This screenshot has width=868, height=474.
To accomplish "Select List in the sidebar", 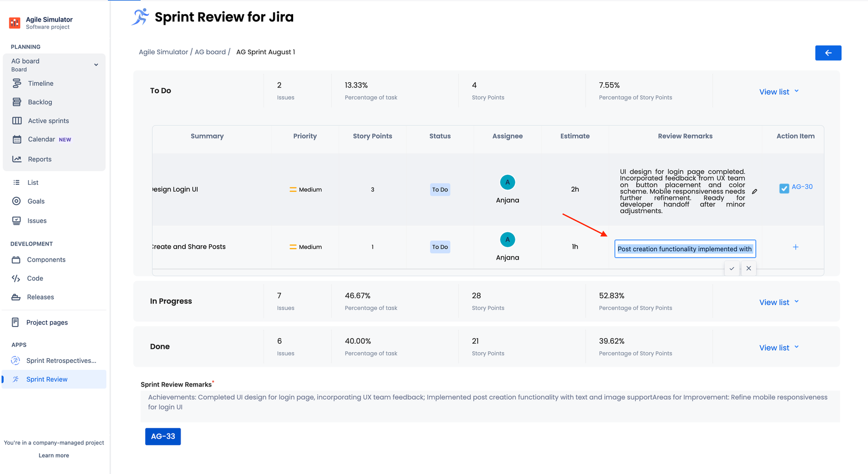I will (33, 182).
